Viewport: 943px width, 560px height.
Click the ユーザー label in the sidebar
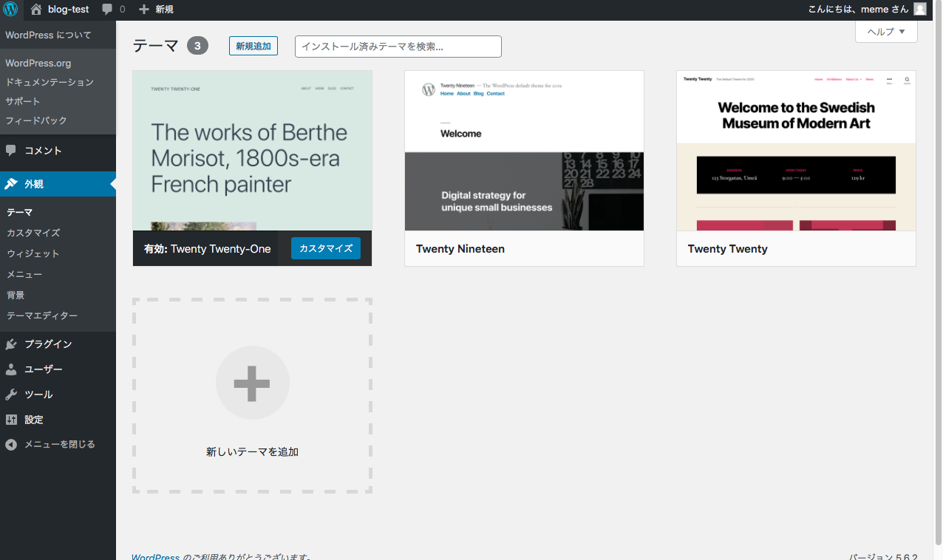[x=44, y=369]
